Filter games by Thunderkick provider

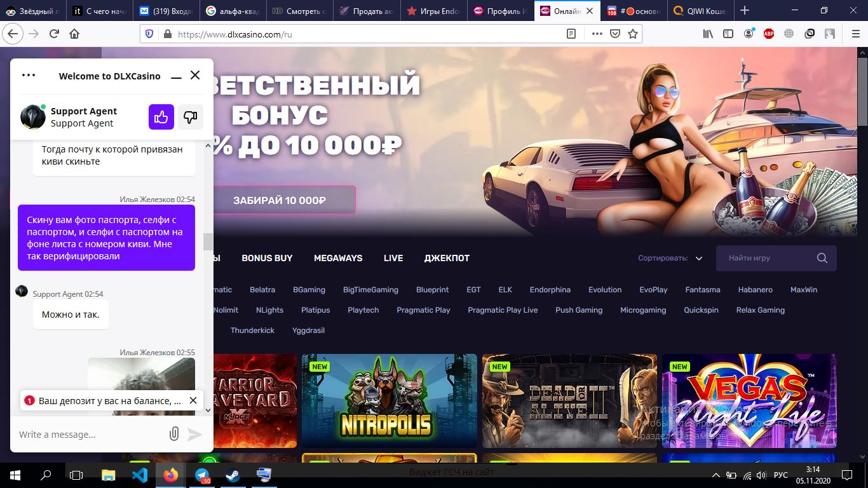click(x=252, y=330)
